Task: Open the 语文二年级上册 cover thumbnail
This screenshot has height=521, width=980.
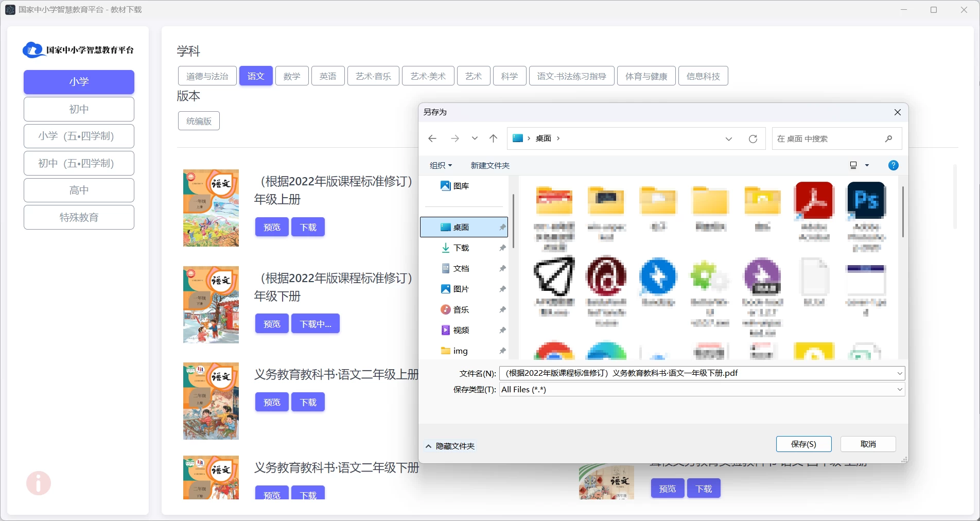Action: [x=211, y=401]
